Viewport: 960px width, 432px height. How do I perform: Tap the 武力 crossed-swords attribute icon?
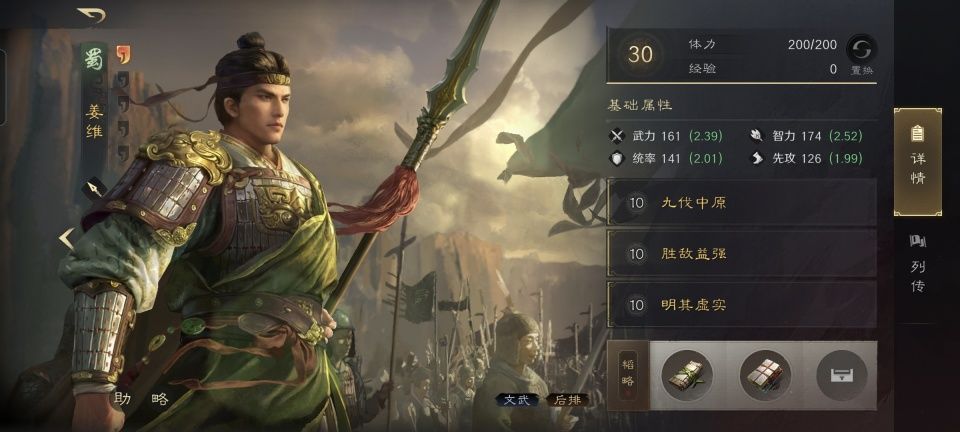pyautogui.click(x=617, y=136)
